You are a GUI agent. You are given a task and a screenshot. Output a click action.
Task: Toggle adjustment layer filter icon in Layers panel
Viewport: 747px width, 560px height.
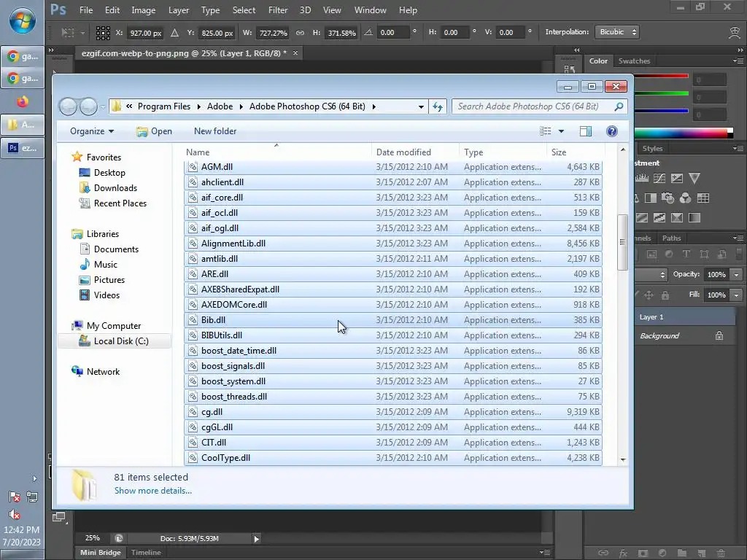point(669,254)
